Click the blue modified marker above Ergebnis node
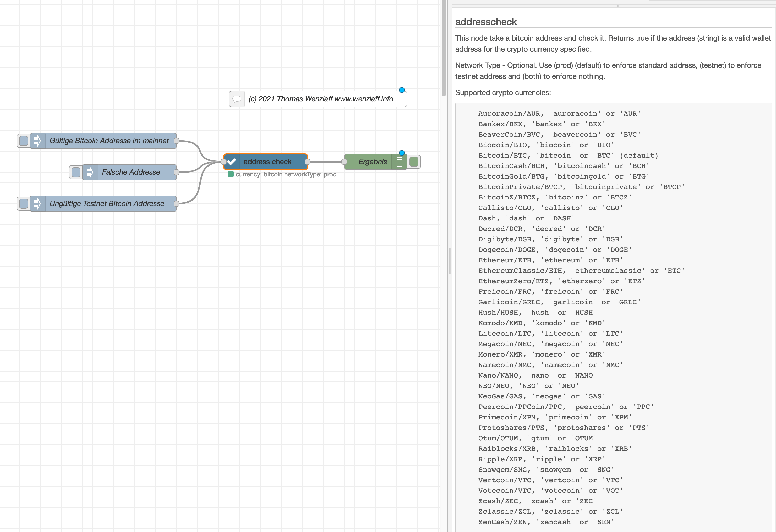The width and height of the screenshot is (776, 532). click(402, 153)
